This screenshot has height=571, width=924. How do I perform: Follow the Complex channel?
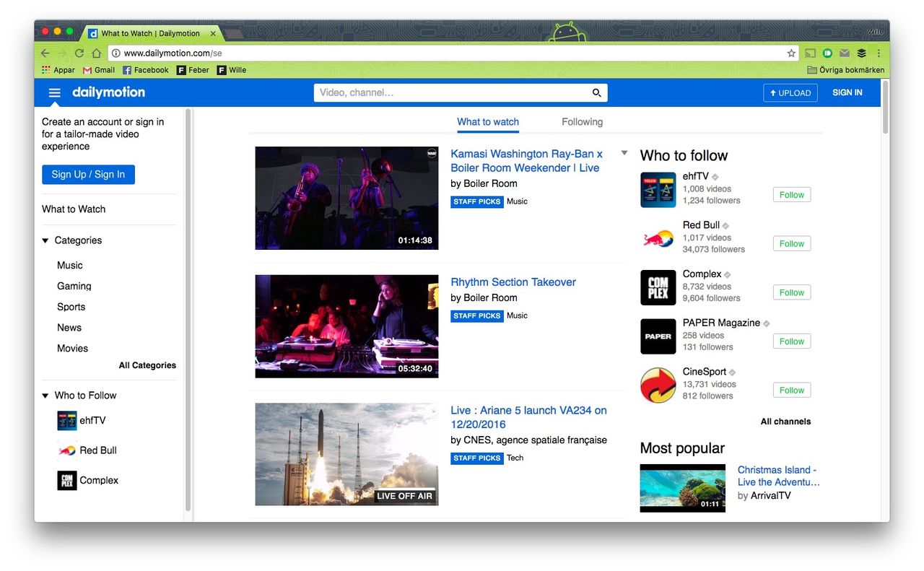(792, 292)
